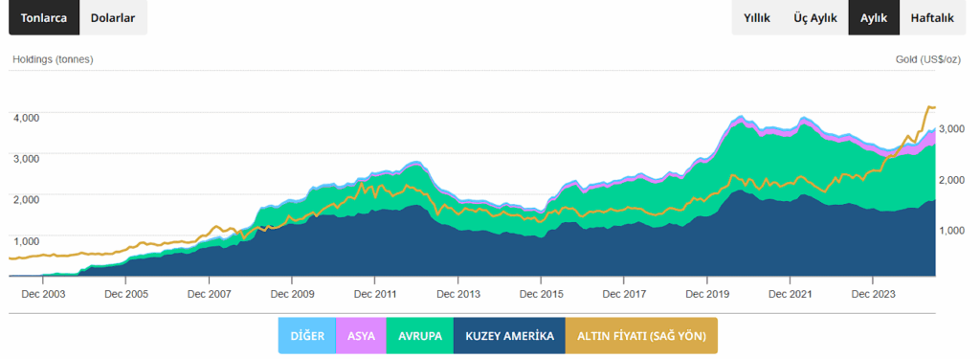
Task: Select the Haftalık period tab
Action: point(932,18)
